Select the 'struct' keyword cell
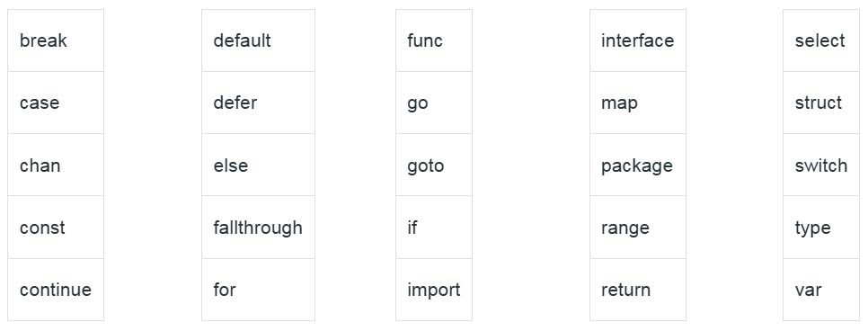 point(821,103)
